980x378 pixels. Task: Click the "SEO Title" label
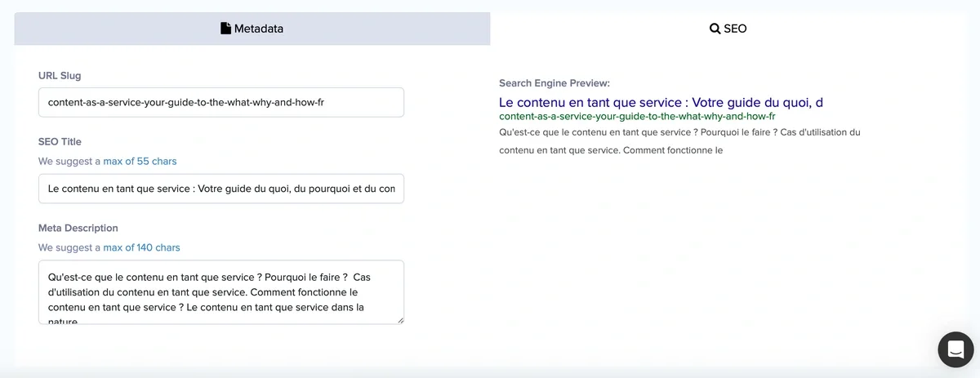pyautogui.click(x=60, y=141)
